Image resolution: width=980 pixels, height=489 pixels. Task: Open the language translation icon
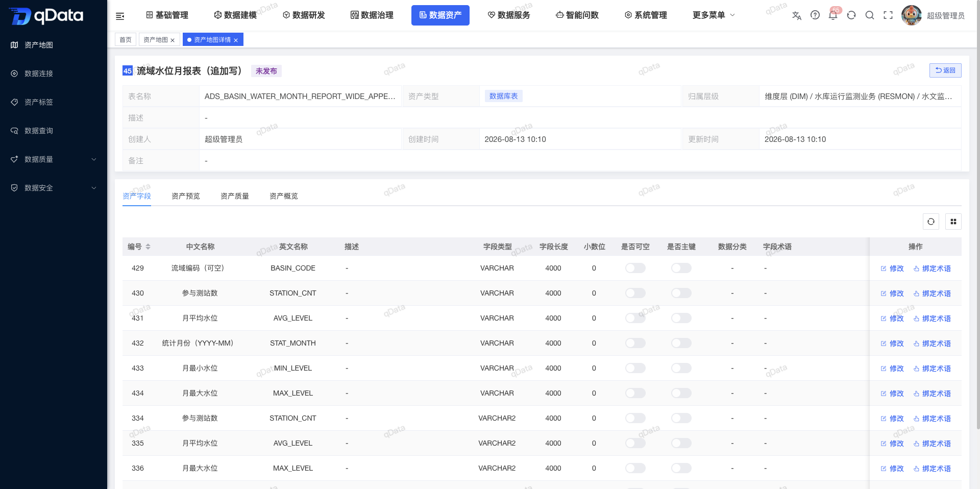[x=796, y=15]
